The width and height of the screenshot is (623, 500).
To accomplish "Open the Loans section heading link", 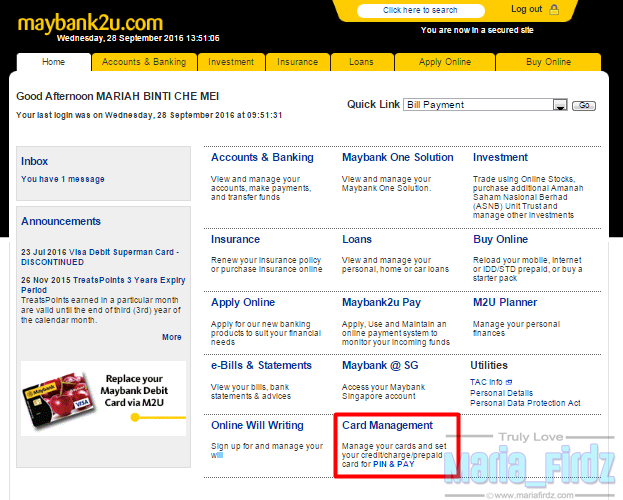I will pos(357,239).
